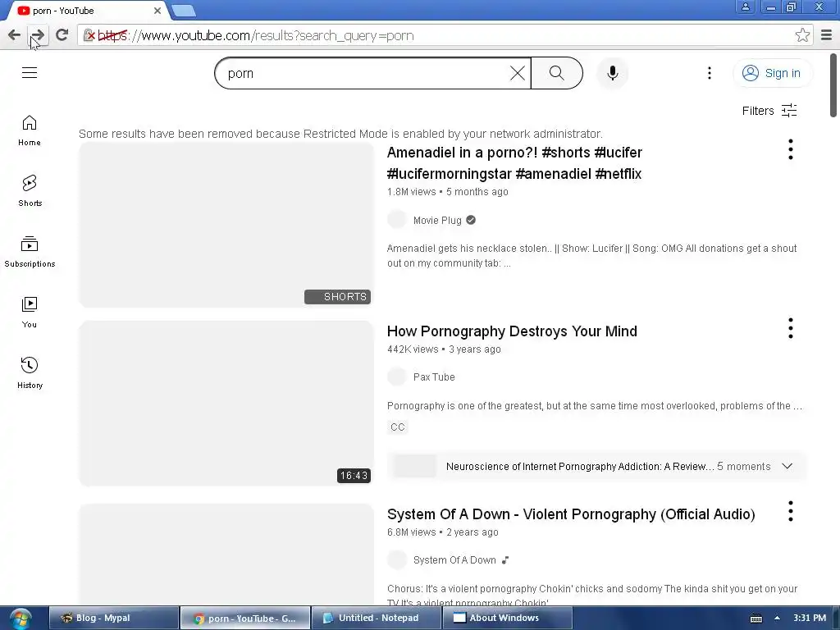Screen dimensions: 840x630
Task: Click the Restricted Mode notice text
Action: (340, 134)
